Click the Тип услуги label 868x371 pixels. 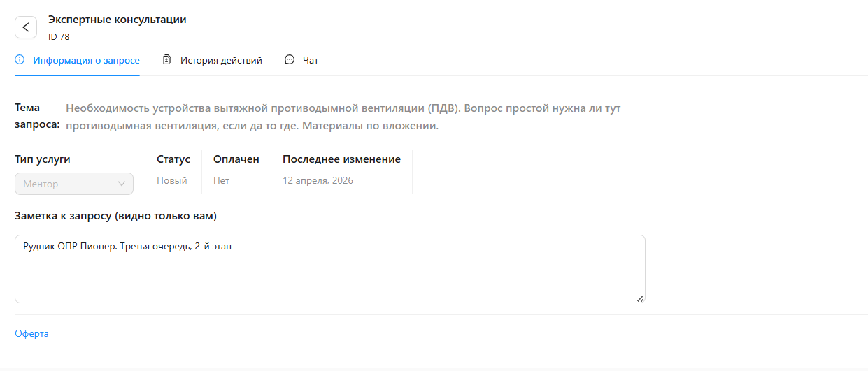pyautogui.click(x=43, y=159)
